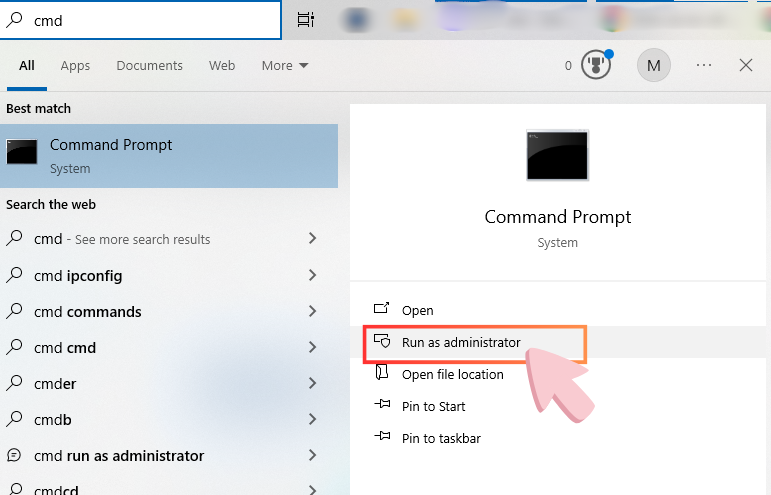The image size is (771, 495).
Task: Open the rewards trophy icon
Action: pyautogui.click(x=595, y=65)
